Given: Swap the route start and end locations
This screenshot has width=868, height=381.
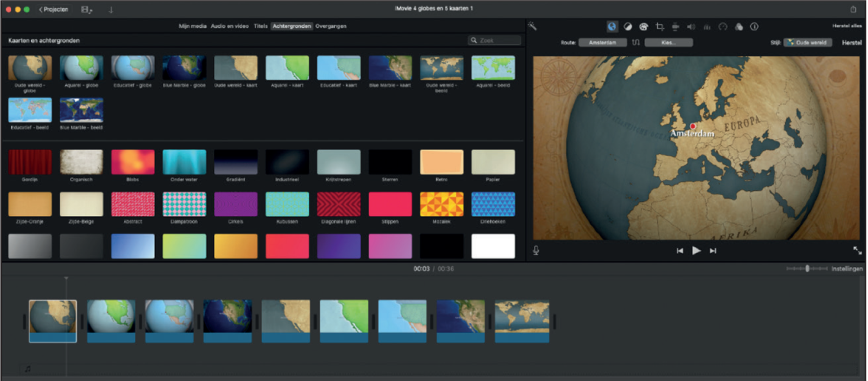Looking at the screenshot, I should pyautogui.click(x=636, y=42).
